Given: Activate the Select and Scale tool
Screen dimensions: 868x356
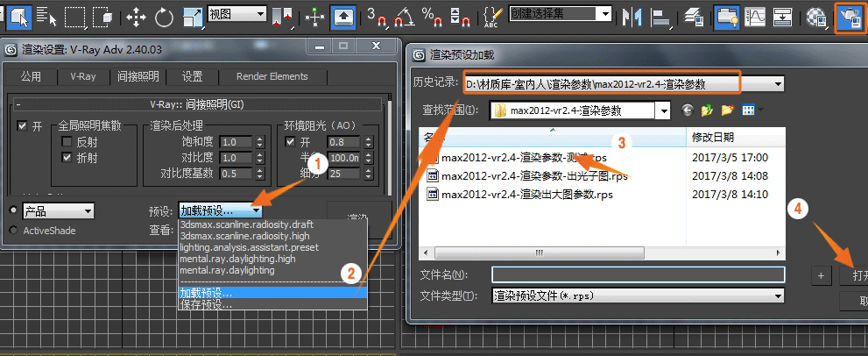Looking at the screenshot, I should point(192,18).
